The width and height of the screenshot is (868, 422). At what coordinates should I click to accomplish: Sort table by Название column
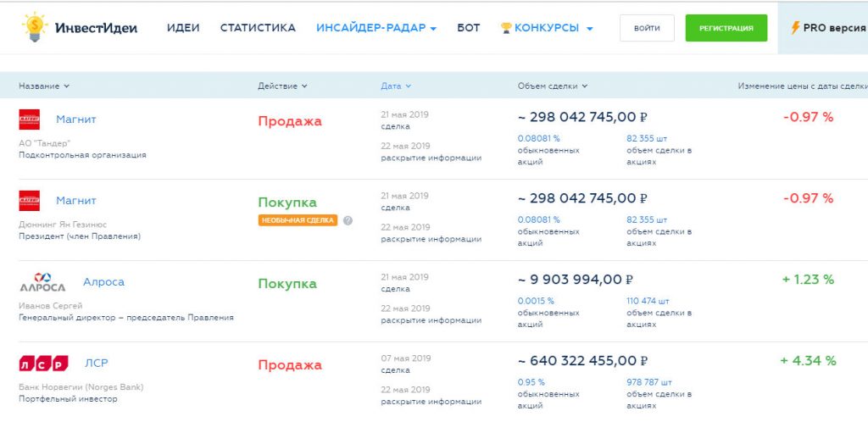coord(44,86)
